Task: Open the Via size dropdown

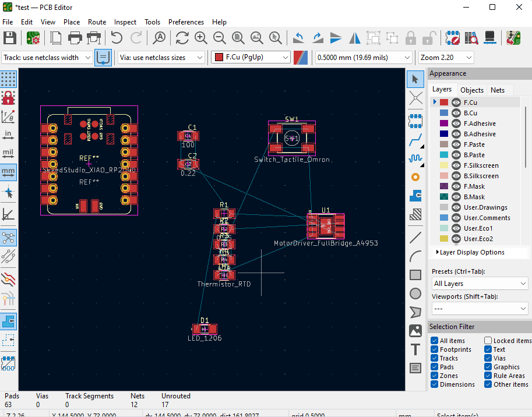Action: [x=161, y=58]
